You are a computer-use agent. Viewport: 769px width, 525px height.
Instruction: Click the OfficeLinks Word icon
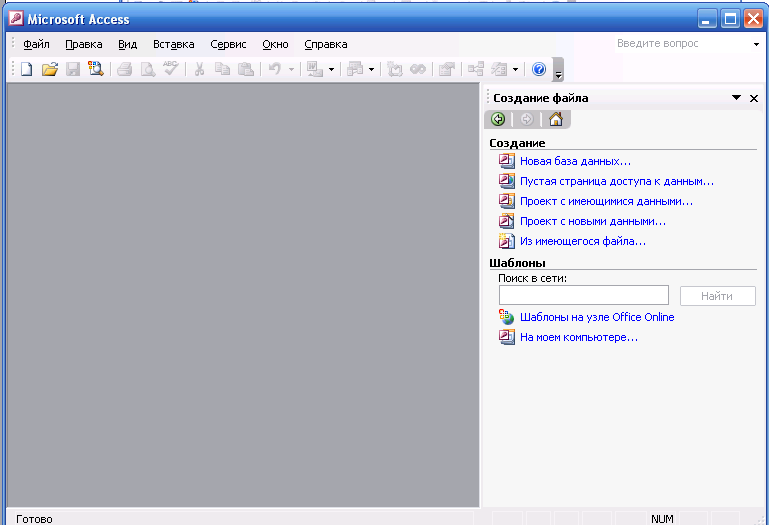pyautogui.click(x=314, y=69)
